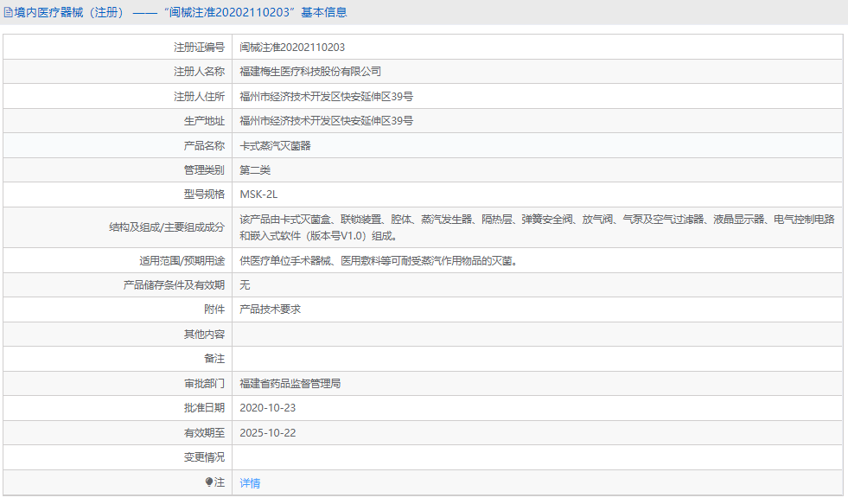This screenshot has width=848, height=504.
Task: Click the 管理类别 label
Action: (x=204, y=170)
